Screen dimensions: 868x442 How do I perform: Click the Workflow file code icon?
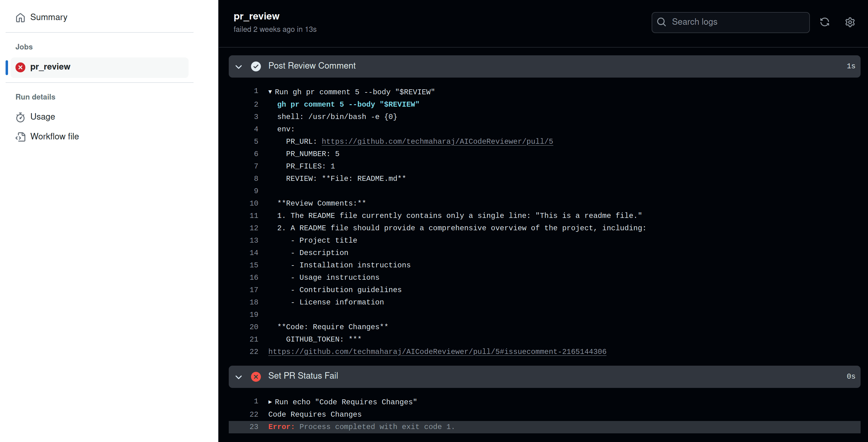point(20,137)
